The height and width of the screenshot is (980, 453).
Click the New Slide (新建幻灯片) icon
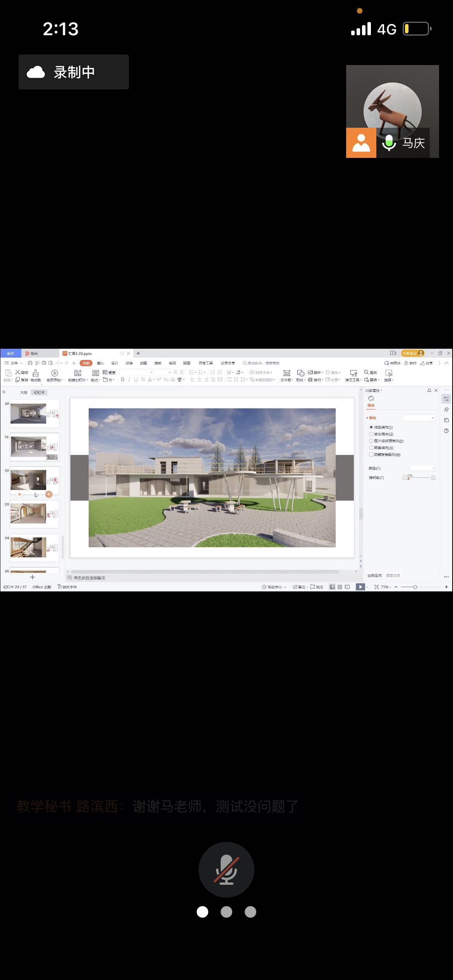tap(78, 373)
